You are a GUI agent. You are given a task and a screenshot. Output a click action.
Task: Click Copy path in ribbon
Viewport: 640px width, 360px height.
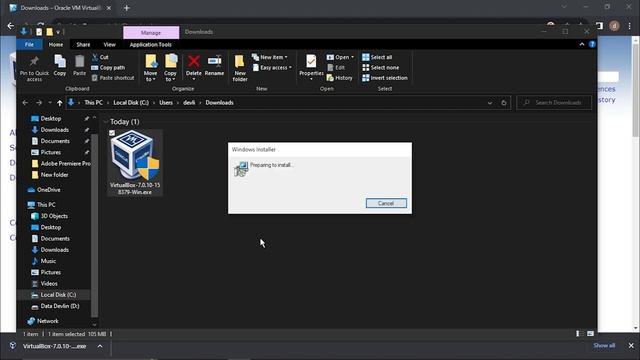pos(108,67)
